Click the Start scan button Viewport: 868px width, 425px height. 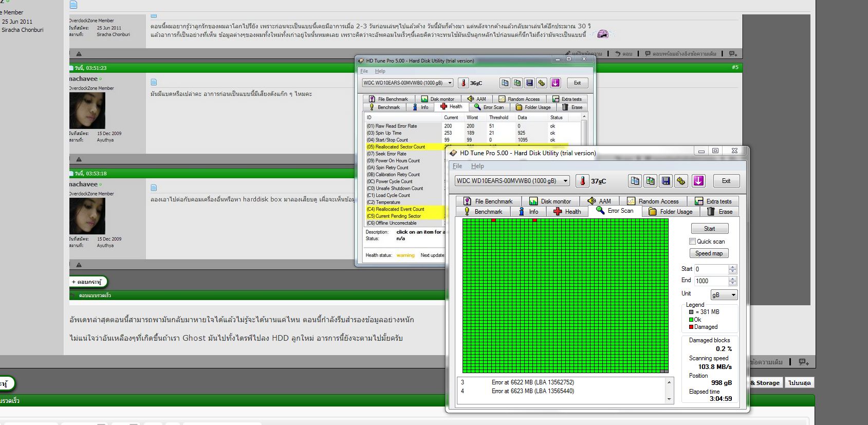click(709, 229)
